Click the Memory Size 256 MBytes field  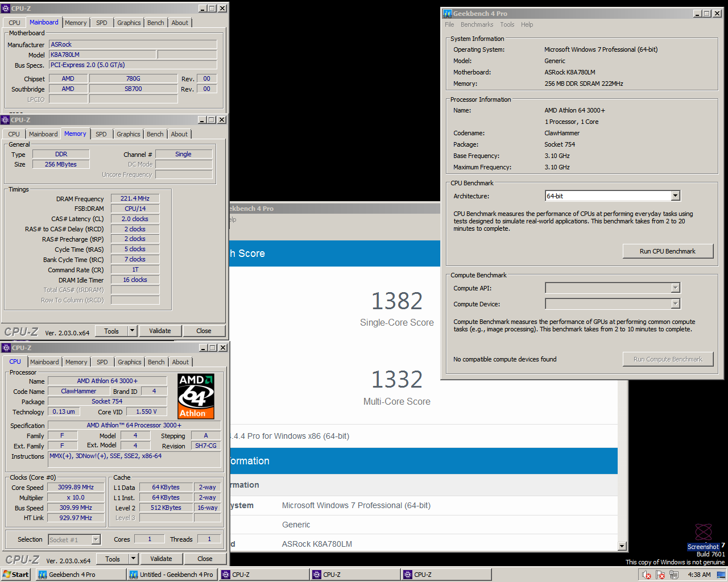tap(61, 164)
